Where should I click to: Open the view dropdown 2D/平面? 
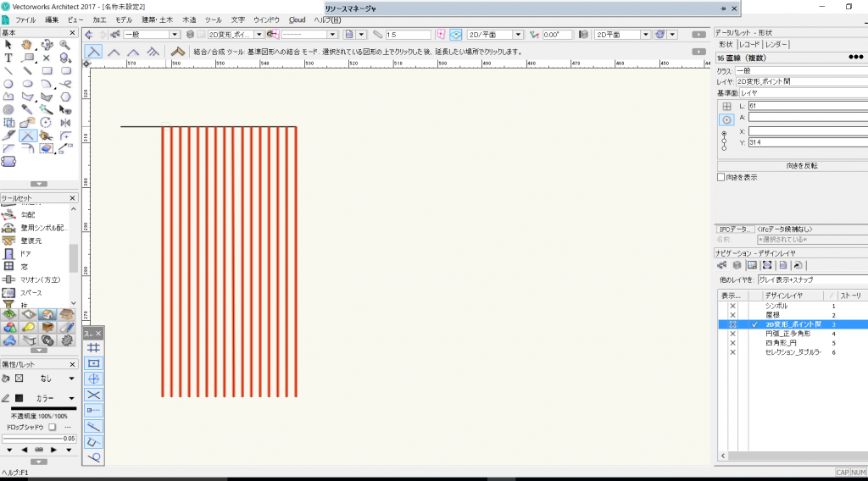point(495,34)
